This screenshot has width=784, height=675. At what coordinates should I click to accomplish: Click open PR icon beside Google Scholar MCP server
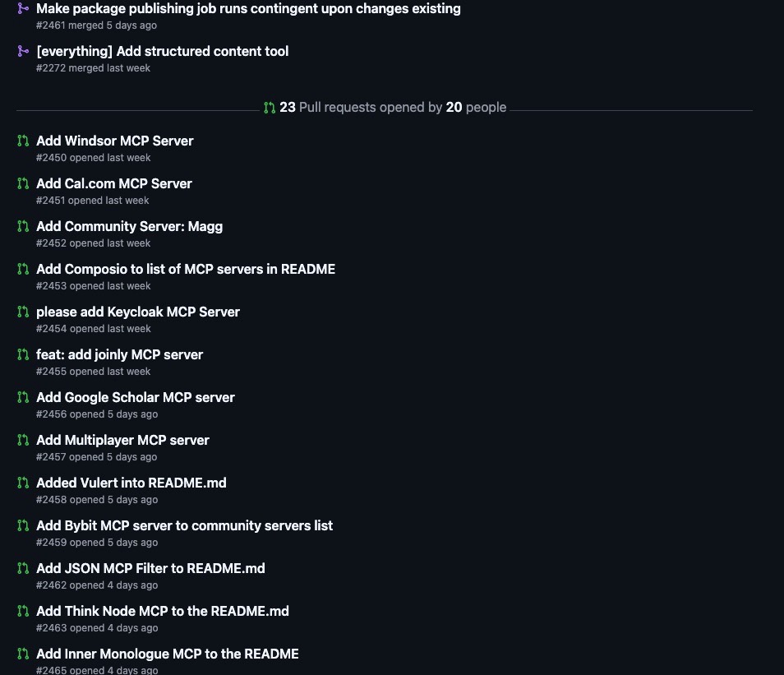click(x=23, y=397)
